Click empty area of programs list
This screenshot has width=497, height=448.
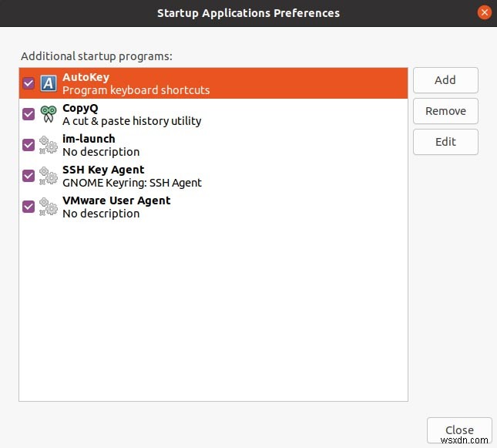[213, 311]
